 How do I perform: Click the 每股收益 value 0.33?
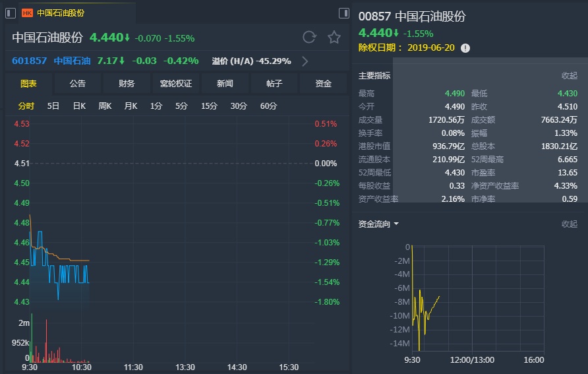click(457, 186)
